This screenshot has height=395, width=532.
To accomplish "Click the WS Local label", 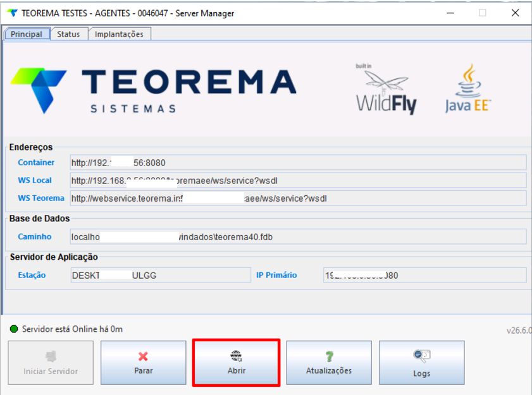I will [35, 180].
